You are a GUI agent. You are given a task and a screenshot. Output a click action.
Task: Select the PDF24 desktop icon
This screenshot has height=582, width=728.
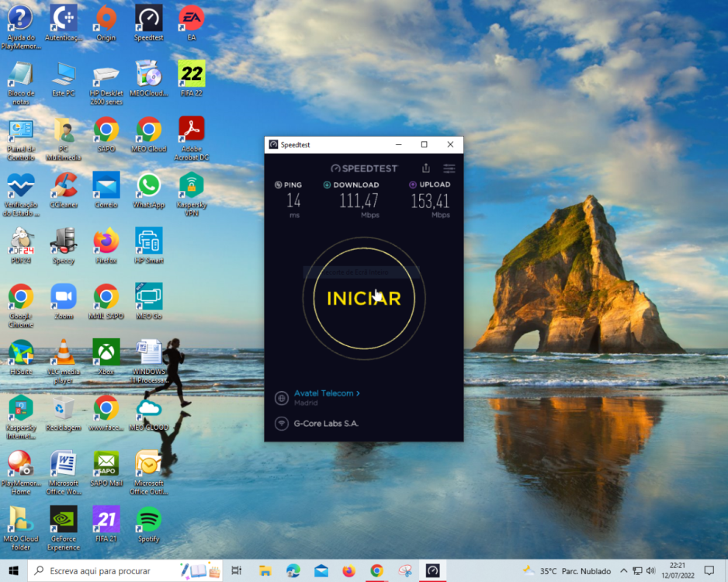click(21, 246)
